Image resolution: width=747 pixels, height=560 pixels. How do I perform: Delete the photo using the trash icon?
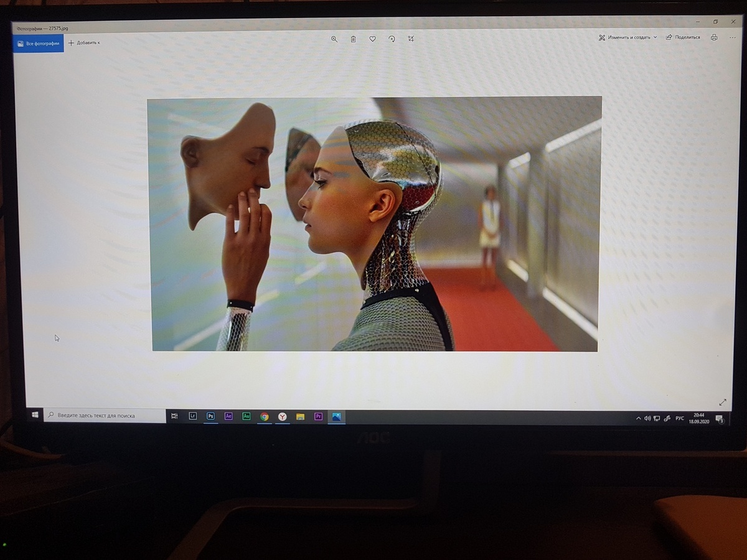coord(353,39)
